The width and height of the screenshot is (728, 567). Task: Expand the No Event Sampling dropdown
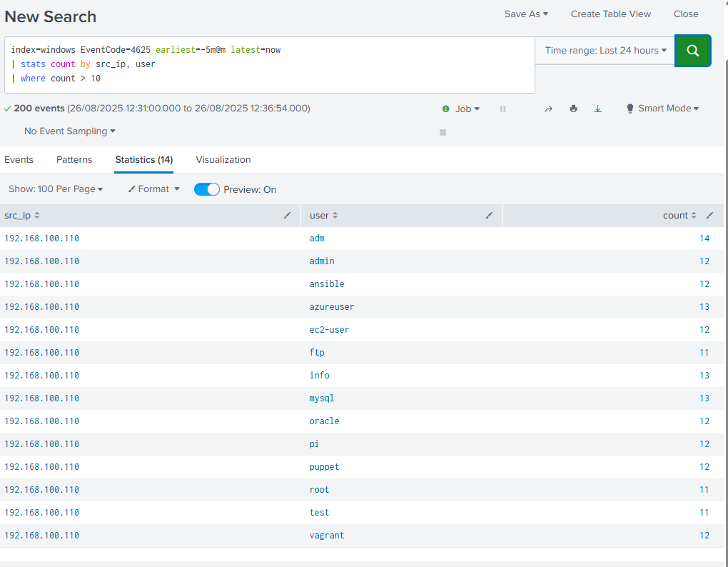[69, 131]
